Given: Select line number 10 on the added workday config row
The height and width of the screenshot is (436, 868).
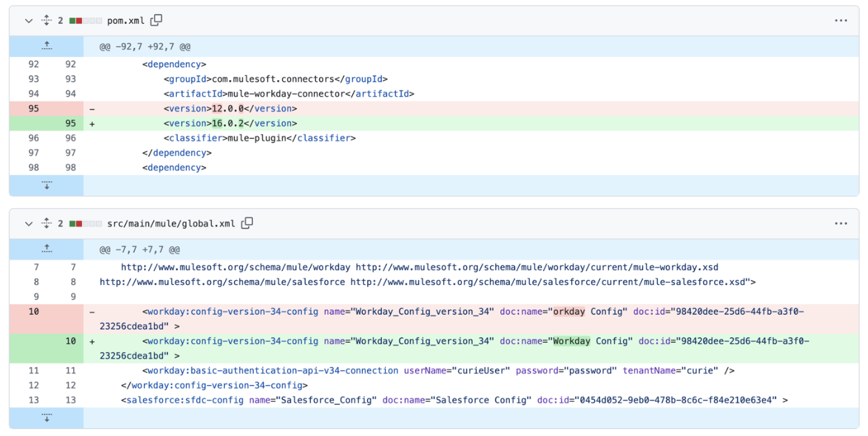Looking at the screenshot, I should click(x=70, y=341).
